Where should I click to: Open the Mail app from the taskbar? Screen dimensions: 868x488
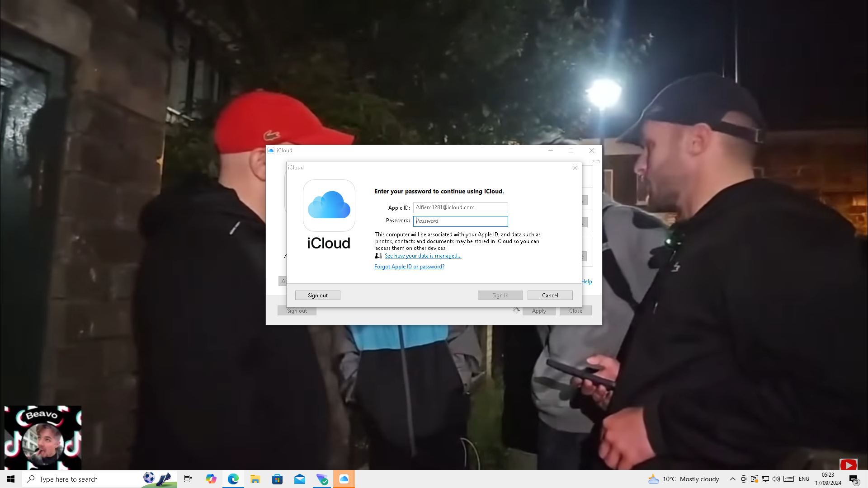click(x=300, y=479)
